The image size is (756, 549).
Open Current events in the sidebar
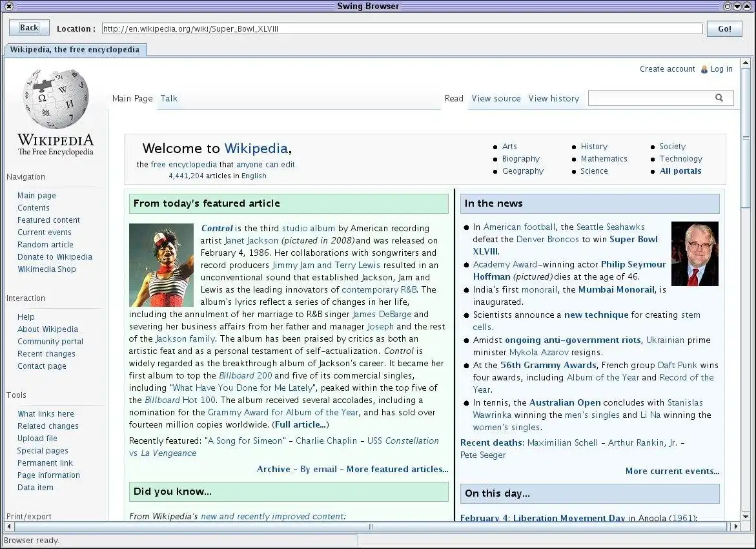click(45, 233)
